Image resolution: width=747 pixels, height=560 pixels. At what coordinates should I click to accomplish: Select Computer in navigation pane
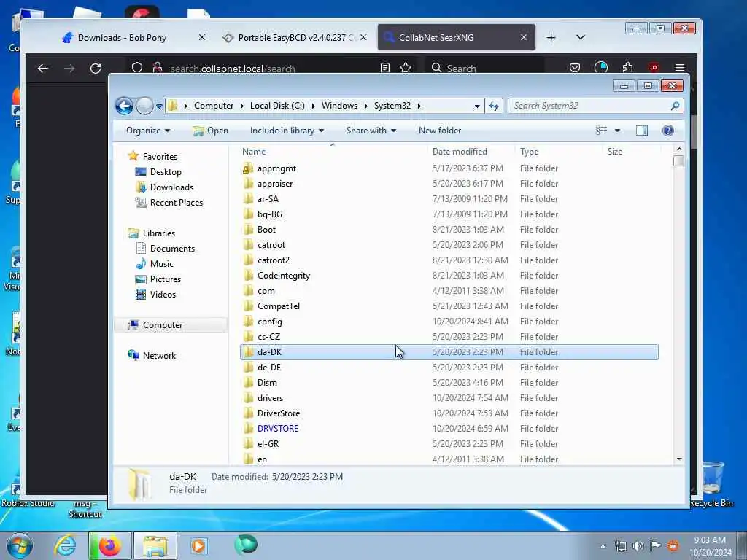(163, 325)
